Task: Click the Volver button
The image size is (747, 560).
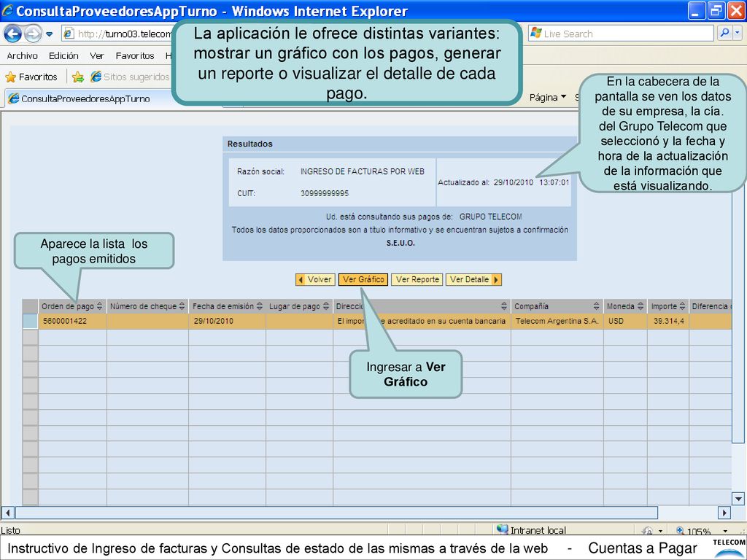Action: point(315,279)
